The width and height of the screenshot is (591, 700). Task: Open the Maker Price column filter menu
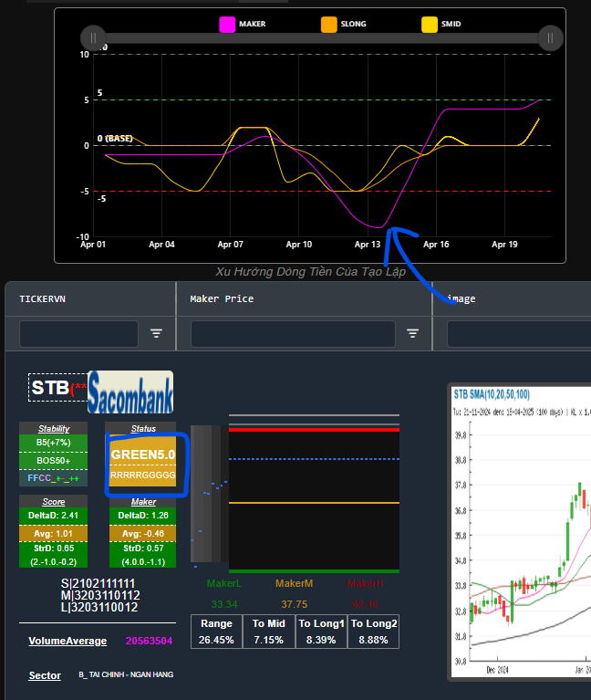413,334
